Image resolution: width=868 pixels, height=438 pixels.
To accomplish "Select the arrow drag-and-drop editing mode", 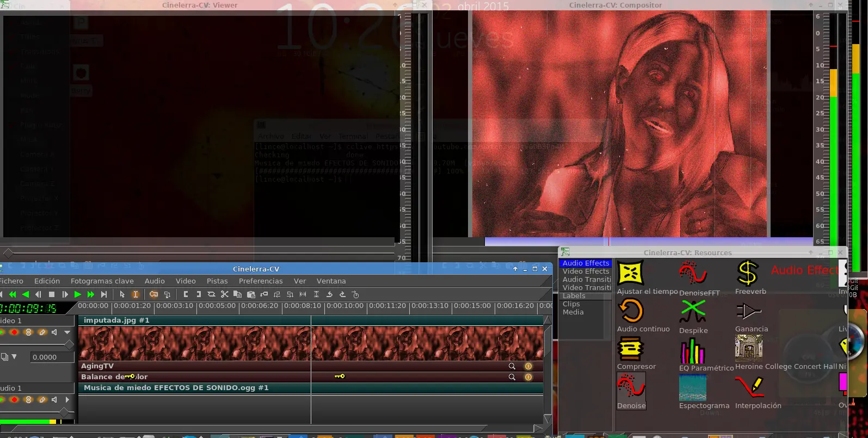I will click(x=122, y=294).
